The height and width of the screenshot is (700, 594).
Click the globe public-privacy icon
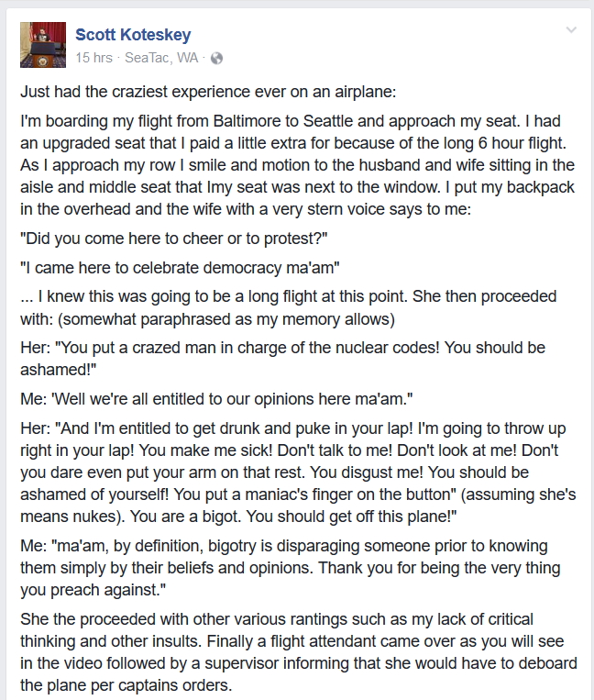pyautogui.click(x=216, y=58)
